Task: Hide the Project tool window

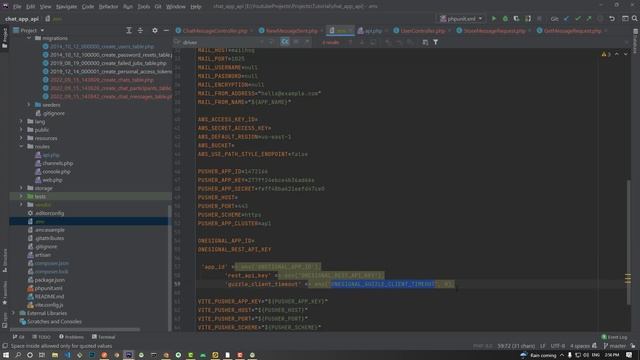Action: (x=166, y=30)
